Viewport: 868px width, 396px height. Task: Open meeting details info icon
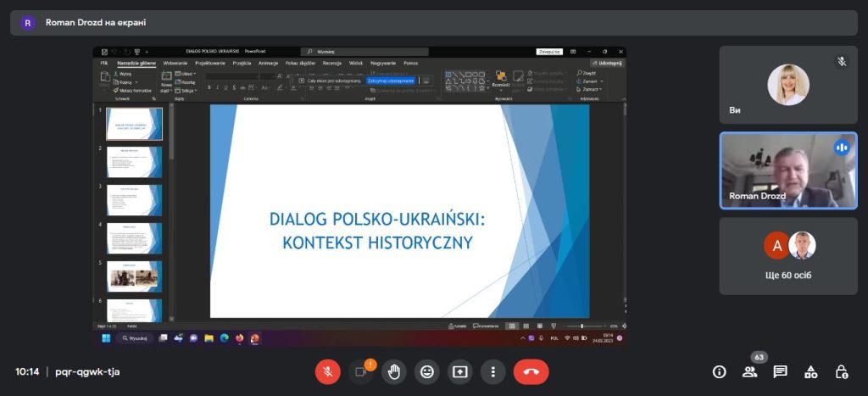tap(719, 371)
